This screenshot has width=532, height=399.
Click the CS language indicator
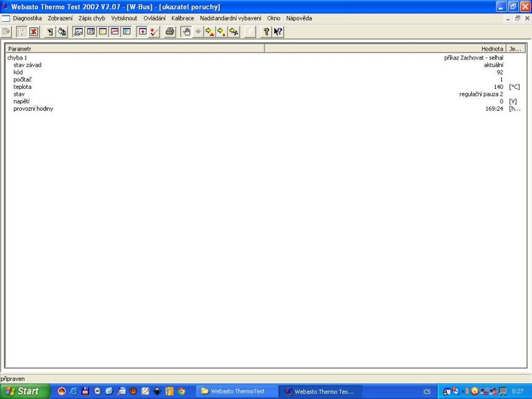[x=427, y=391]
